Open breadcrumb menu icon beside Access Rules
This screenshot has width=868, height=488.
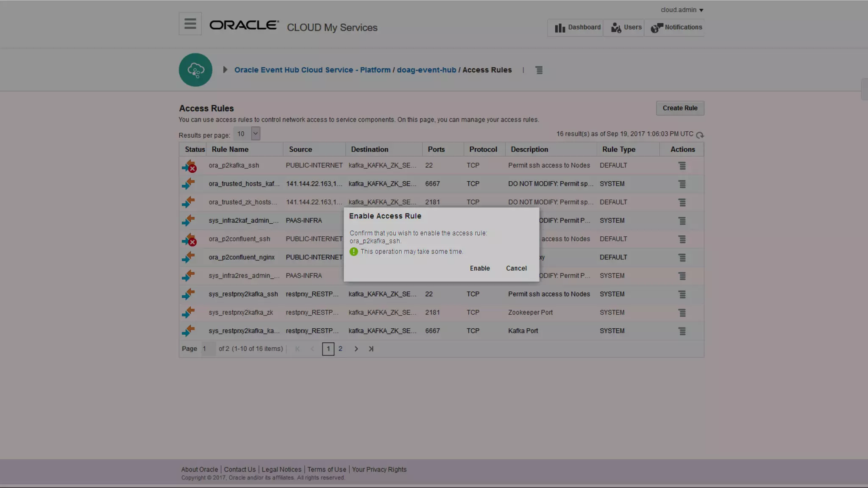click(x=539, y=70)
